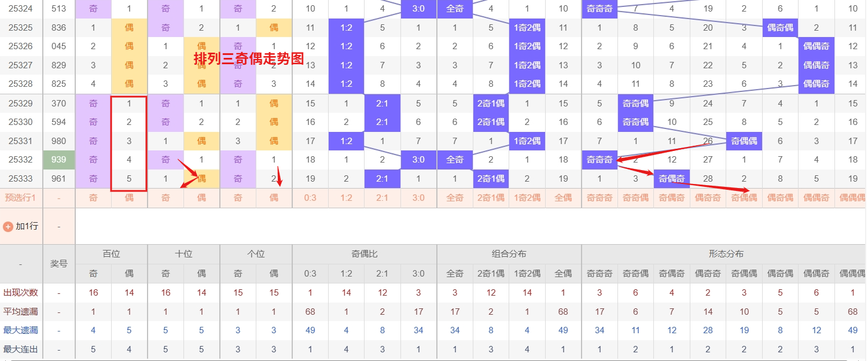The height and width of the screenshot is (361, 868).
Task: Click award number 370
Action: click(59, 104)
